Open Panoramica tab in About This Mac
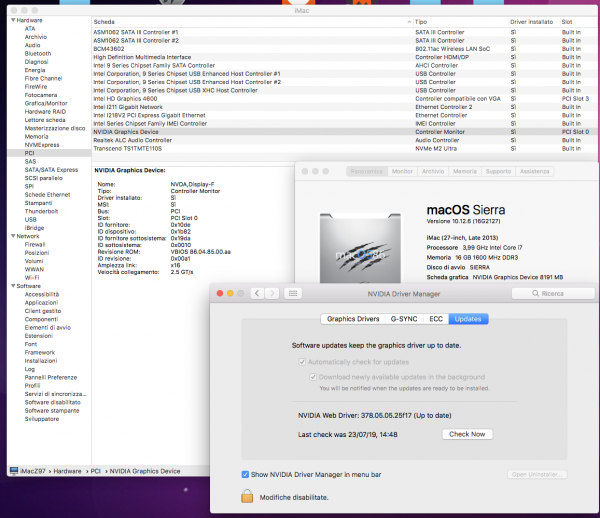The width and height of the screenshot is (600, 518). [x=367, y=171]
